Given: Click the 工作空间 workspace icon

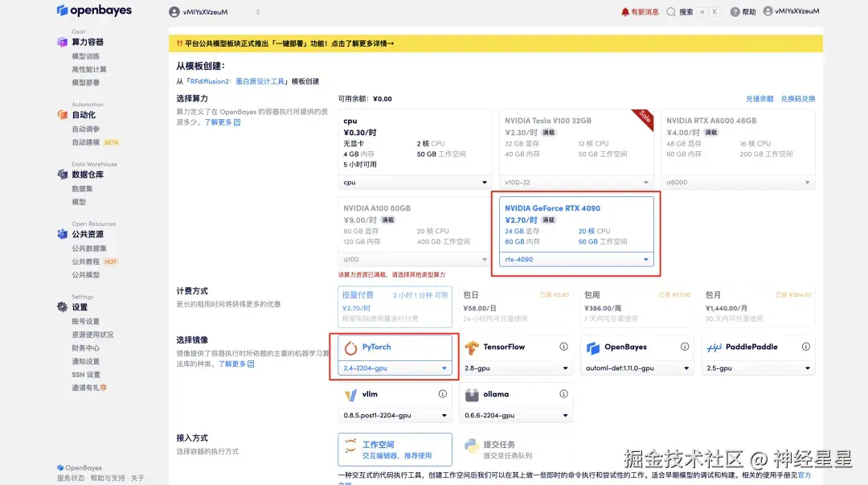Looking at the screenshot, I should click(350, 446).
